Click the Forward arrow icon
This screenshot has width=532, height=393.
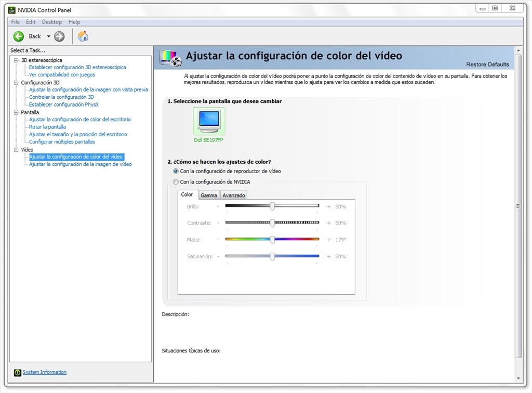pos(59,36)
